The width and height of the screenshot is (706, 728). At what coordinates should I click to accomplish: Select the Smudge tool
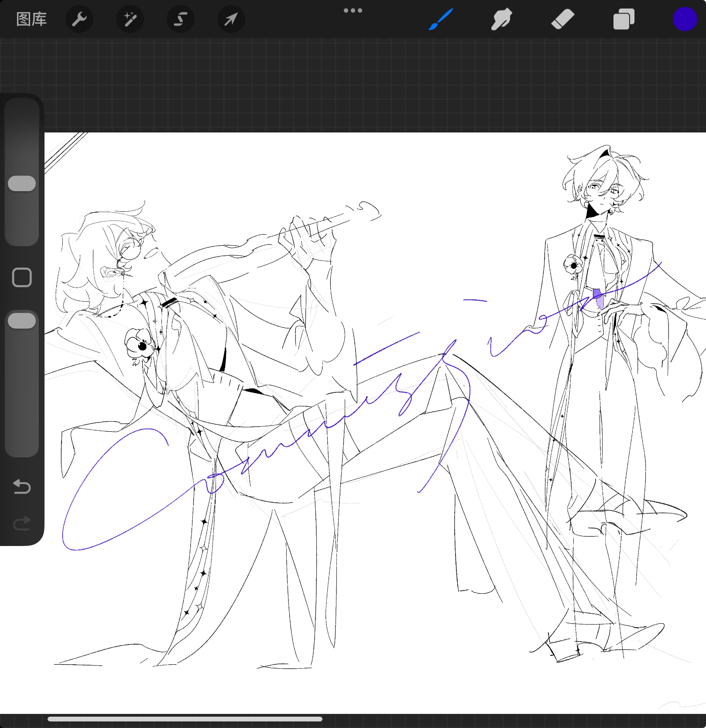pos(501,19)
